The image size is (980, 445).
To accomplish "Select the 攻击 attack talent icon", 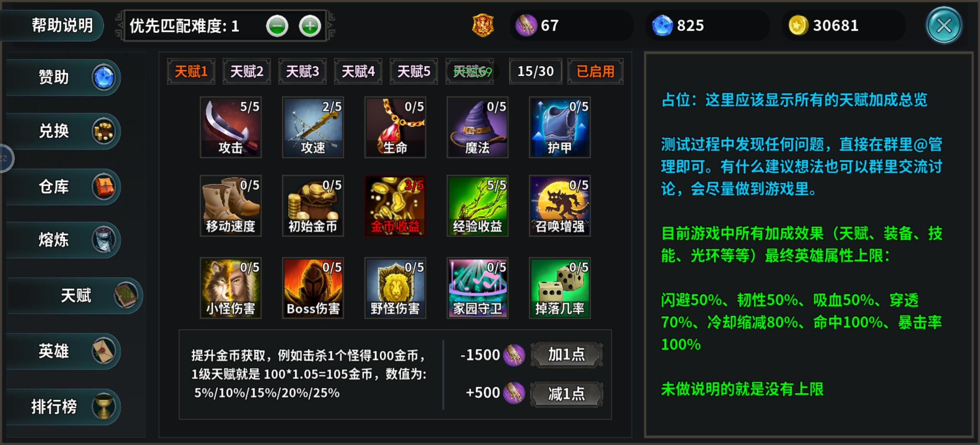I will pos(231,127).
